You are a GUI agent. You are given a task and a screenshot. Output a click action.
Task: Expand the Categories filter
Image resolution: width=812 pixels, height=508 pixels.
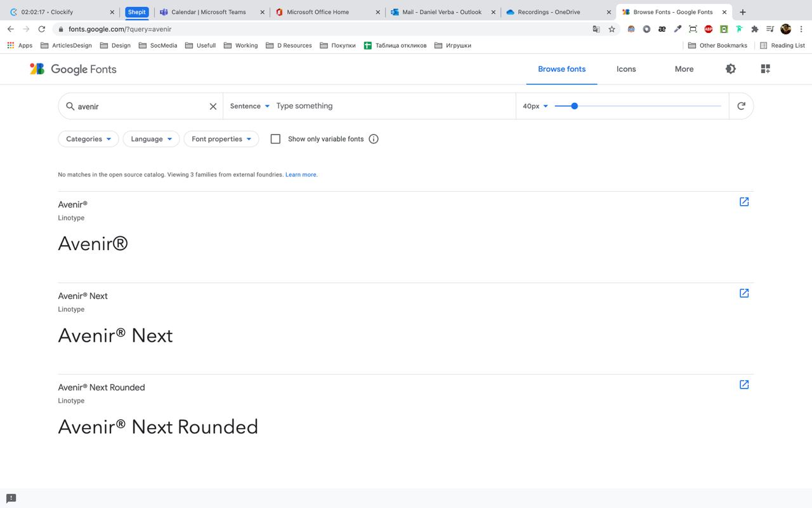(x=88, y=139)
